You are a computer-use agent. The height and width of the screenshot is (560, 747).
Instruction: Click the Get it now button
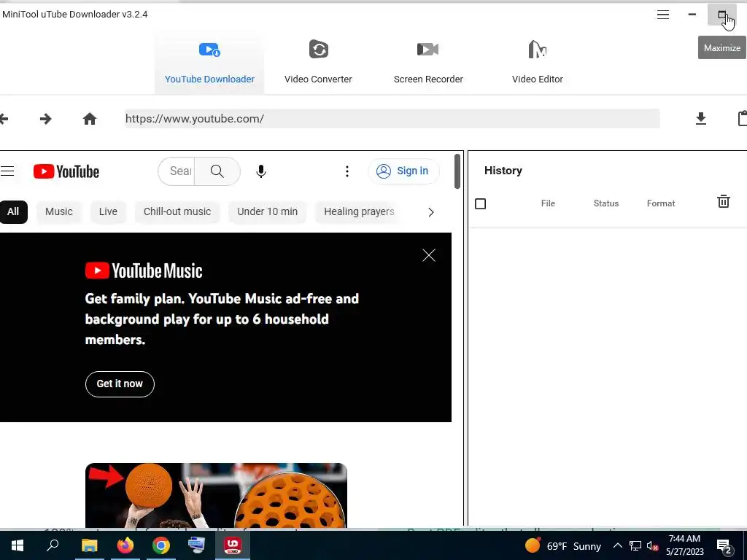(x=120, y=384)
